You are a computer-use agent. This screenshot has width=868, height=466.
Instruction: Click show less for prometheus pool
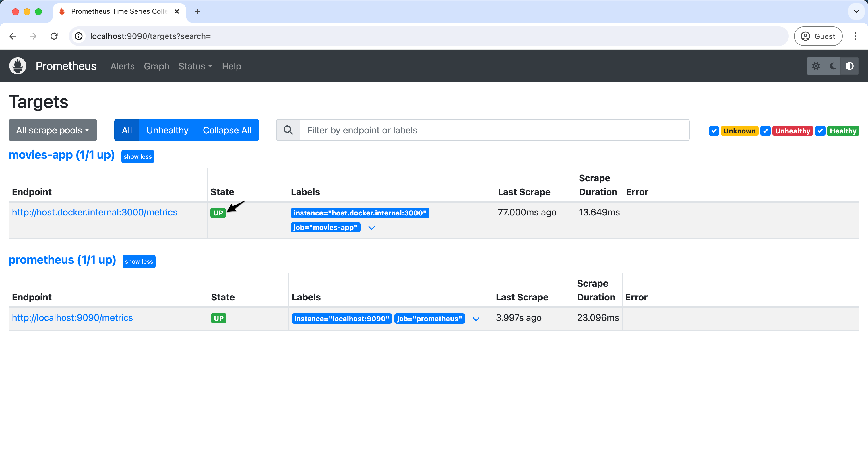(139, 261)
